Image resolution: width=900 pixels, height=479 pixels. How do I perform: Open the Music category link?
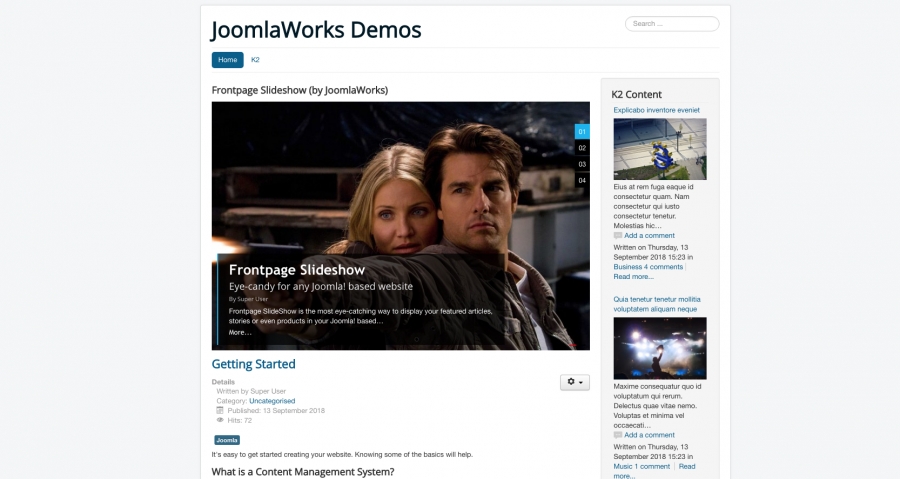pyautogui.click(x=623, y=466)
